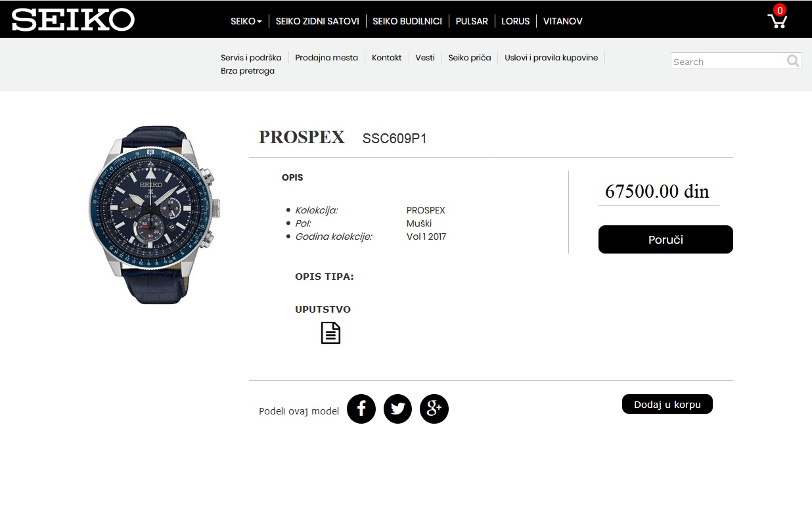The width and height of the screenshot is (812, 513).
Task: Click the Poruči order button
Action: click(x=665, y=240)
